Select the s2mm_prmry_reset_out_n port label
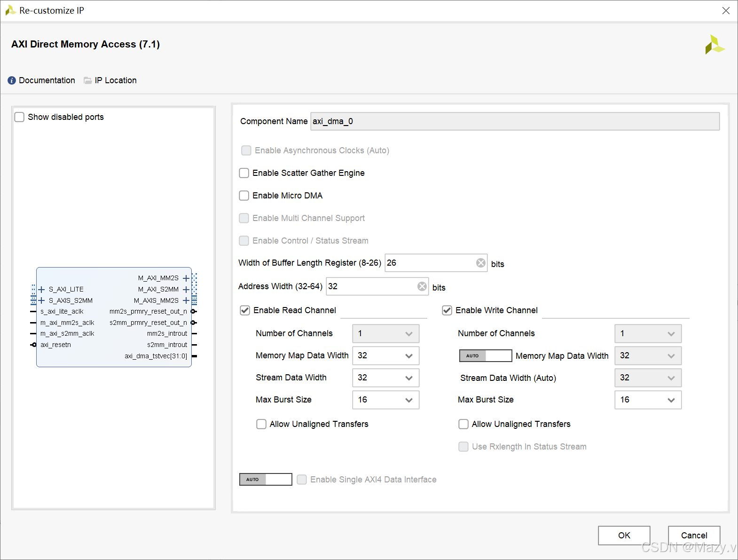This screenshot has width=738, height=560. (148, 323)
